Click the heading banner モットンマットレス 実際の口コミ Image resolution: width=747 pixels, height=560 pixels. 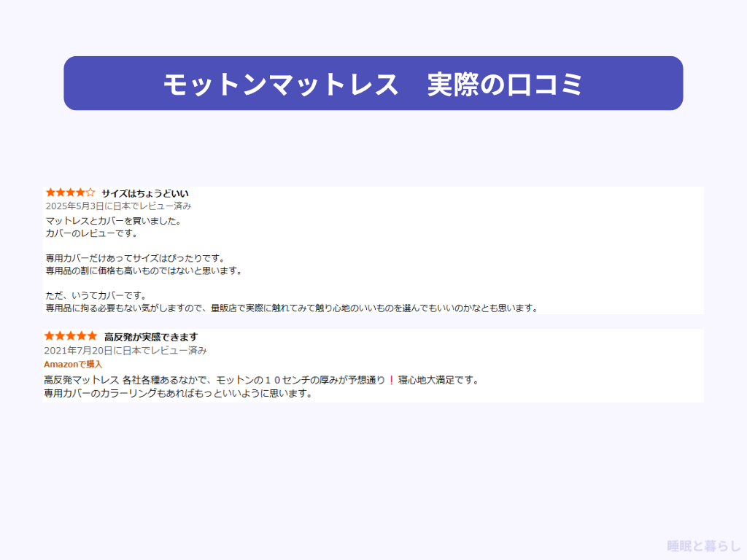click(373, 83)
